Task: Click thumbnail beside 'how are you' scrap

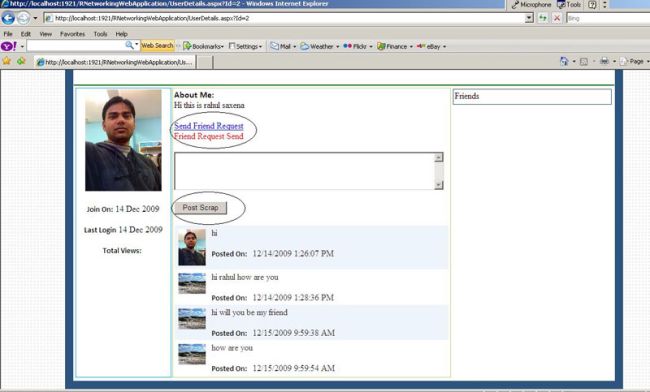Action: [192, 354]
